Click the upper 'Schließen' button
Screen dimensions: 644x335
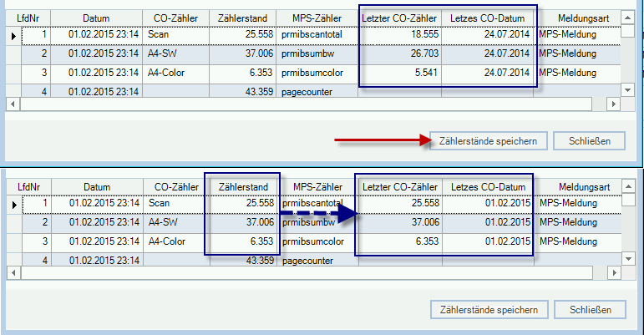[589, 140]
